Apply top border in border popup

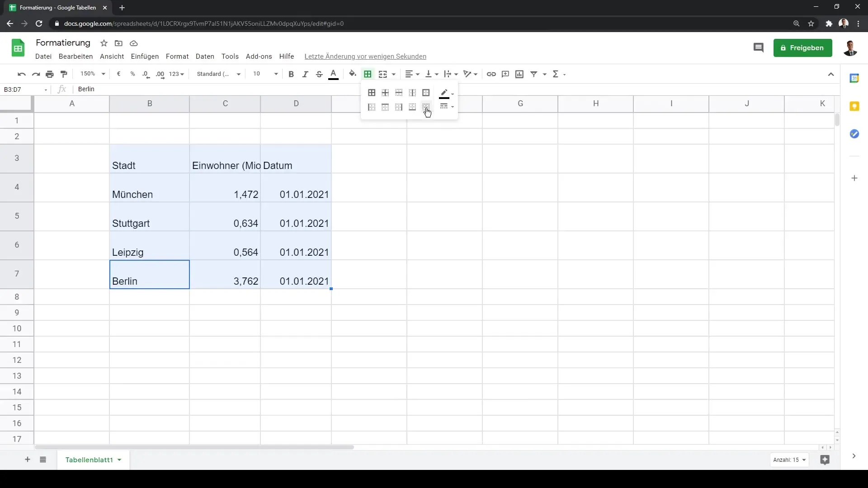pyautogui.click(x=385, y=107)
